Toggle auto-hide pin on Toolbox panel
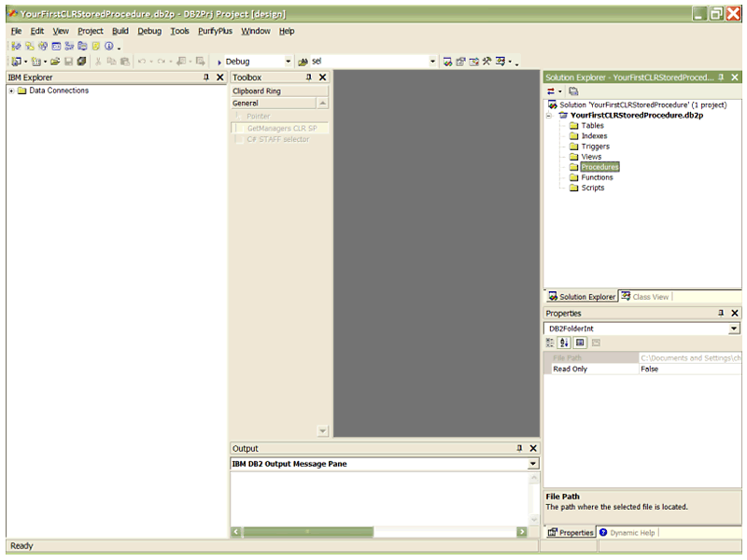Image resolution: width=747 pixels, height=560 pixels. pyautogui.click(x=309, y=77)
